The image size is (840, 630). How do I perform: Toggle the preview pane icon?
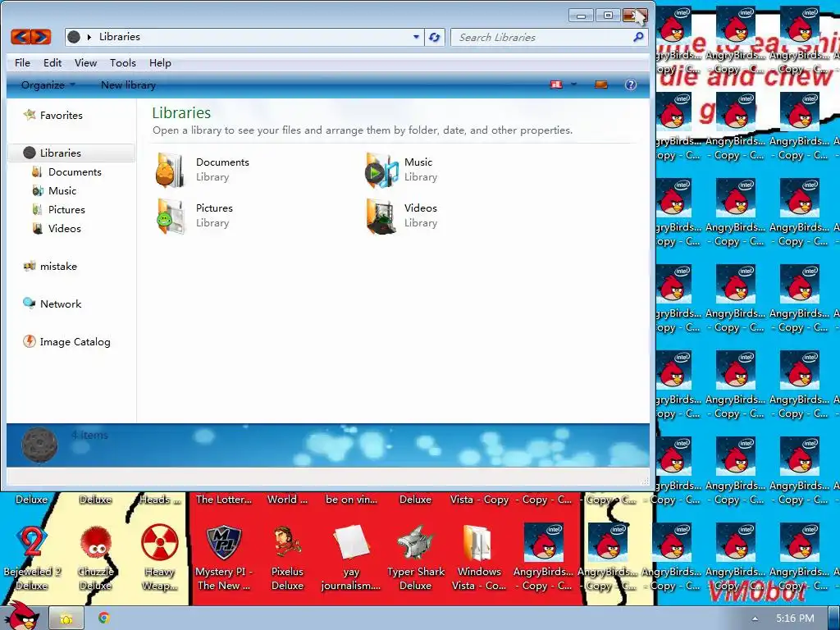[601, 84]
